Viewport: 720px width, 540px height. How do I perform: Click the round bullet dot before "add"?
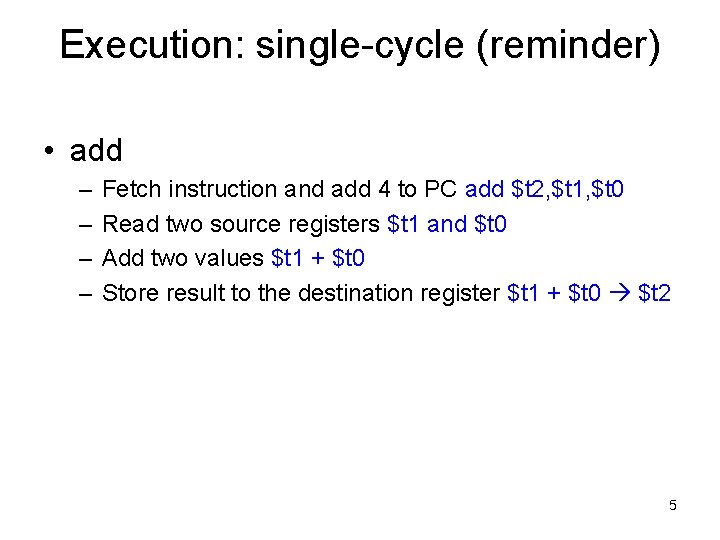click(48, 152)
